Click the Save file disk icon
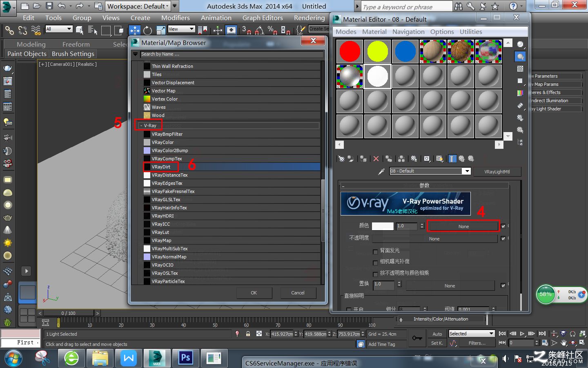The width and height of the screenshot is (588, 368). click(x=49, y=6)
